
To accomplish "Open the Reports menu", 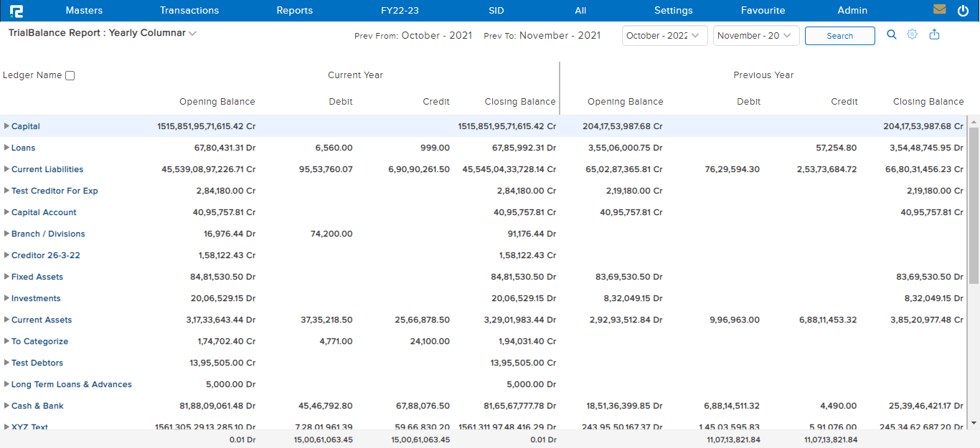I will point(294,11).
